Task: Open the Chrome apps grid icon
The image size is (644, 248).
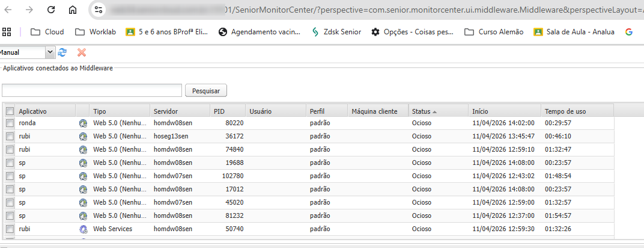Action: 7,32
